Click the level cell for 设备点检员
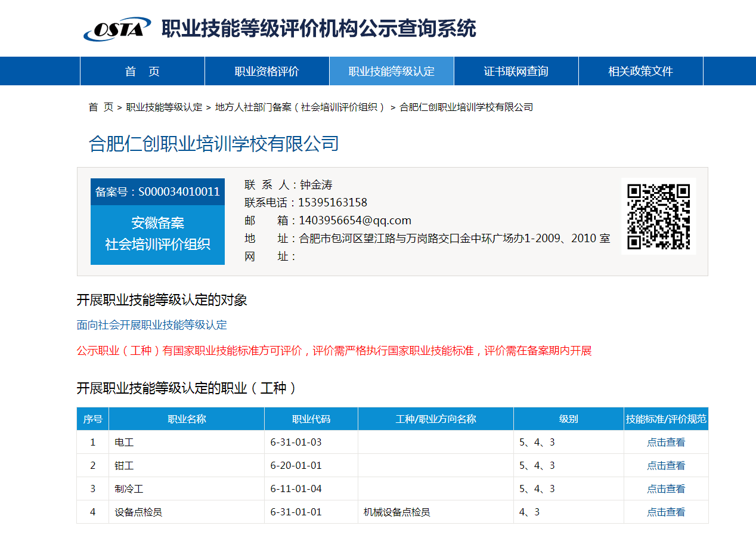The height and width of the screenshot is (541, 756). click(x=569, y=512)
